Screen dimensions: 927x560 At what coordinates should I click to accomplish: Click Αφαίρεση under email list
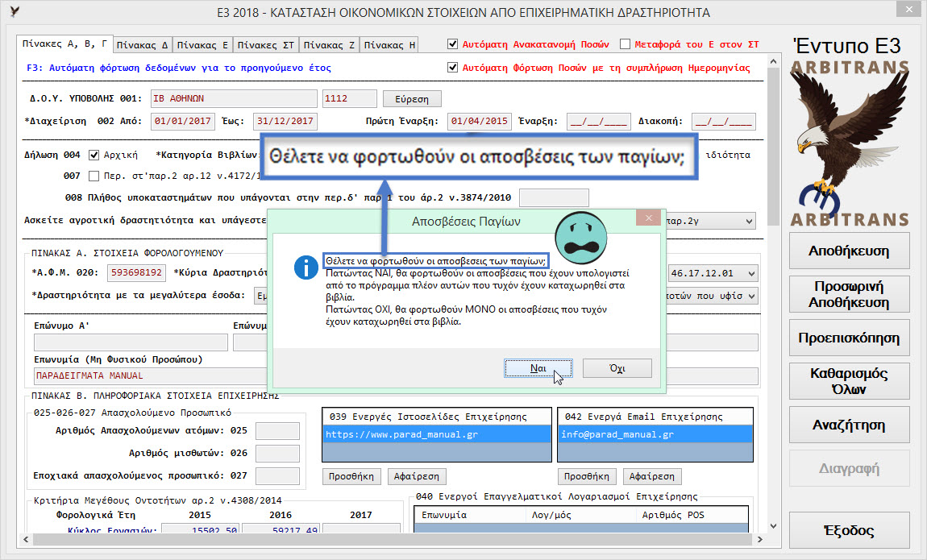point(651,476)
